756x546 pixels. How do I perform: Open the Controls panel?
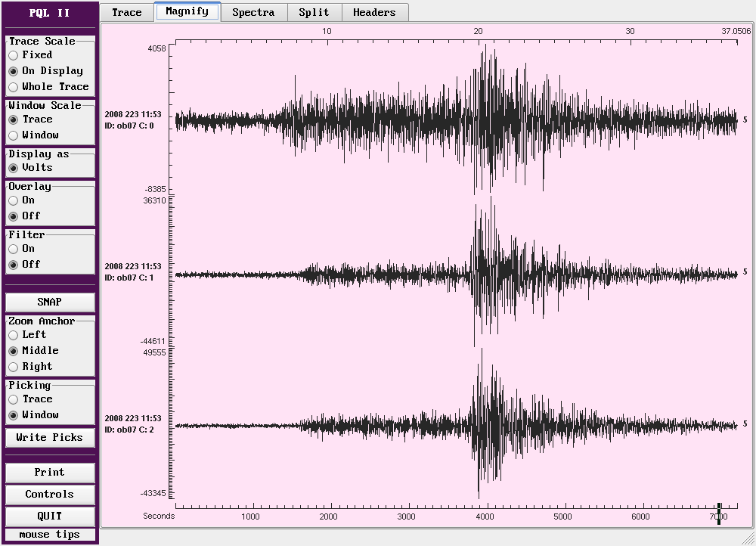coord(50,495)
